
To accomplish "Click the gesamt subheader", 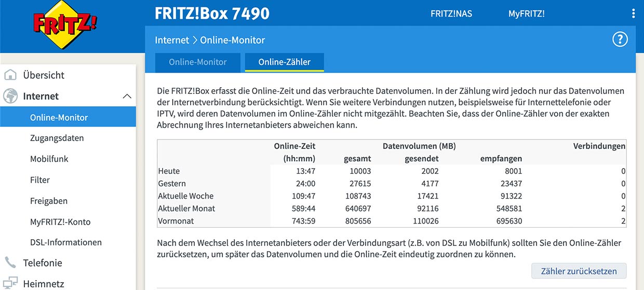I will coord(357,159).
